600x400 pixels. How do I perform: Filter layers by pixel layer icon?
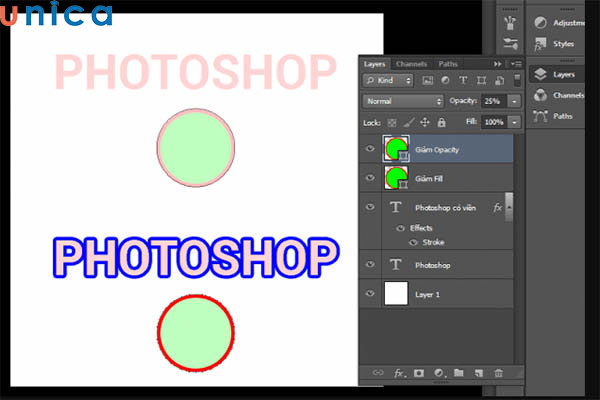coord(427,80)
